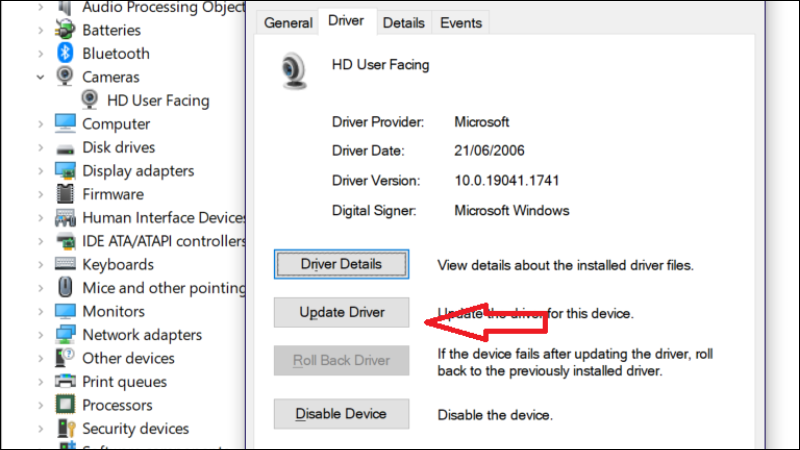Expand the Processors node
The image size is (800, 450).
point(40,405)
